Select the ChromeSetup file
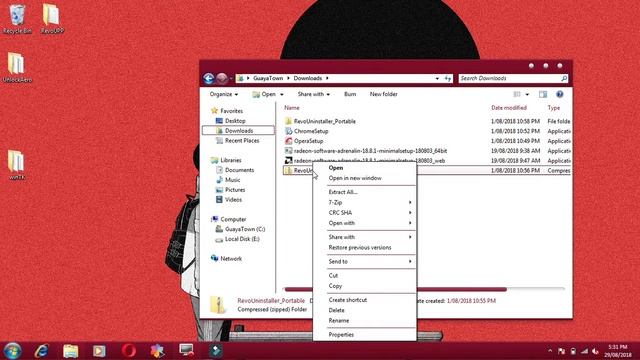640x360 pixels. 311,131
